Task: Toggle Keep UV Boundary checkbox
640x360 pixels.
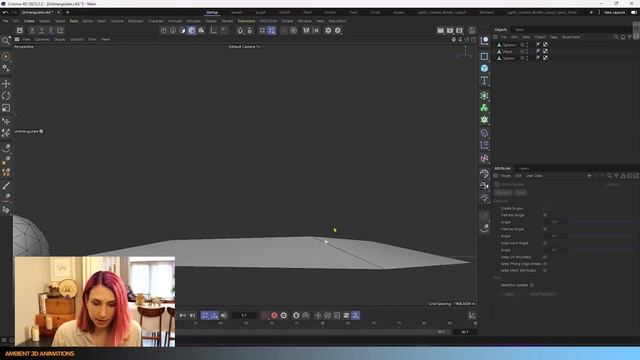Action: point(545,257)
